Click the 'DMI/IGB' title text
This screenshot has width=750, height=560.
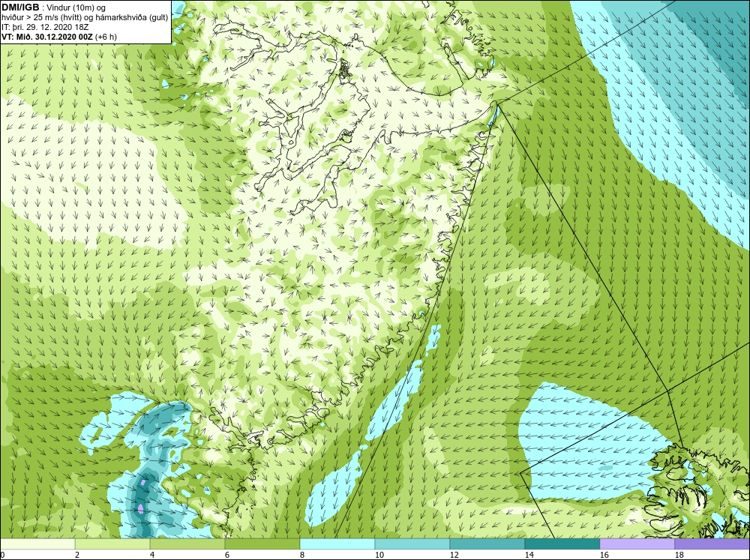tap(21, 7)
